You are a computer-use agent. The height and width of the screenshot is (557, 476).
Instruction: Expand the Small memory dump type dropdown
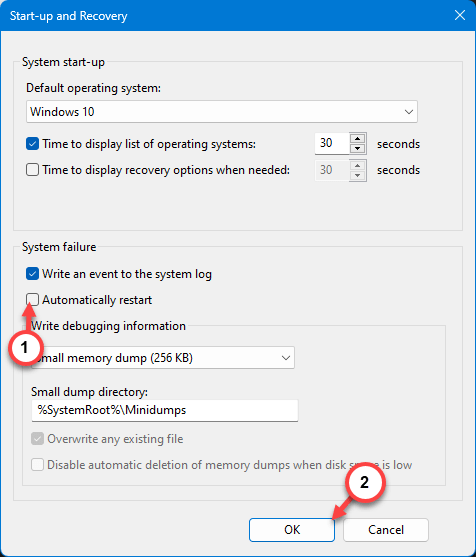click(163, 358)
